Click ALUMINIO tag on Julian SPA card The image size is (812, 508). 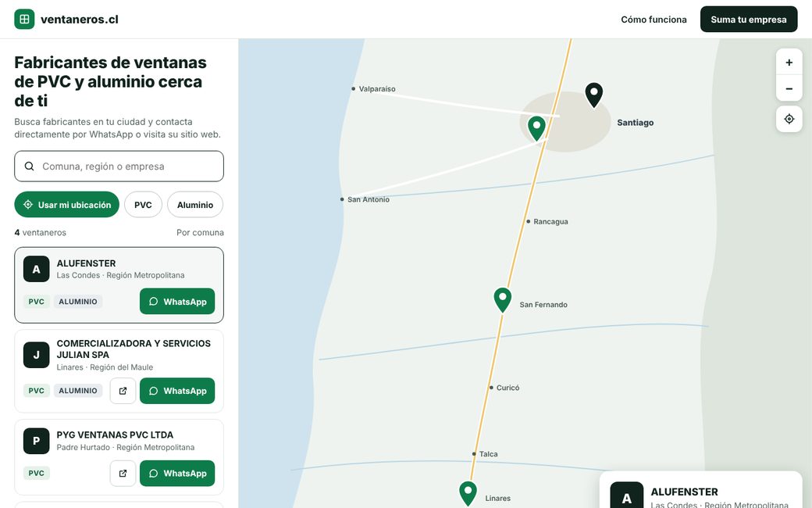77,391
